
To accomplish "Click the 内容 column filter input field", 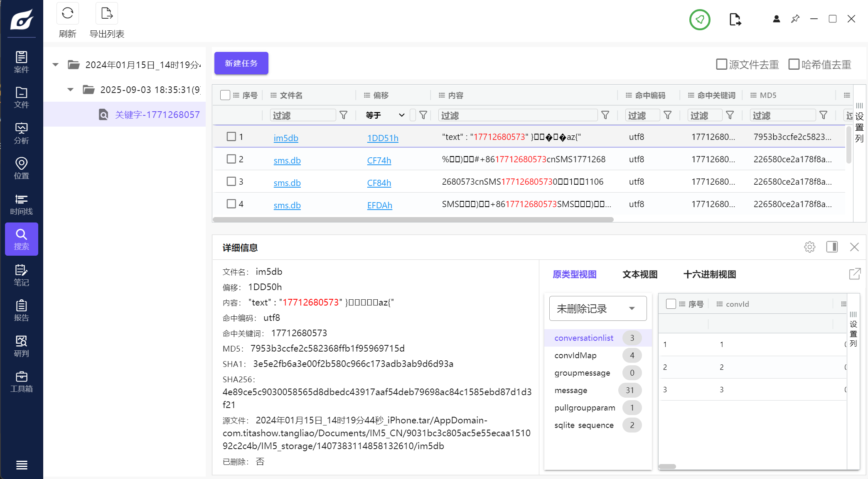I will [x=517, y=115].
